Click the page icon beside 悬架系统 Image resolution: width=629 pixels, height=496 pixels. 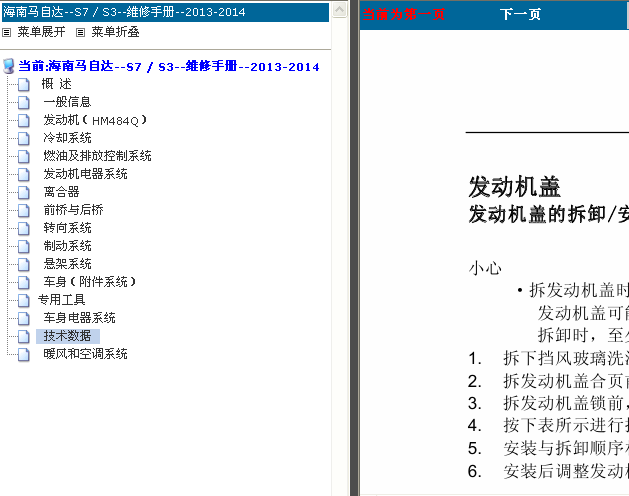[24, 264]
